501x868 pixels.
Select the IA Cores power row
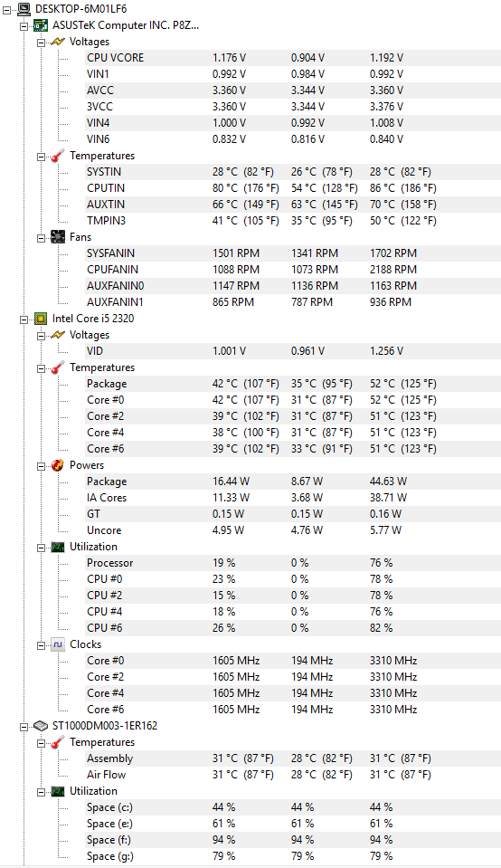point(292,498)
